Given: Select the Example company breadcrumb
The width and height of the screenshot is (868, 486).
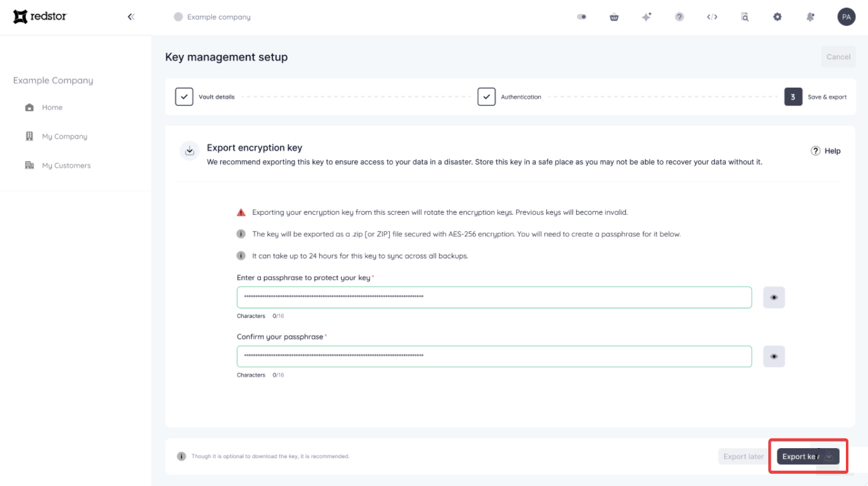Looking at the screenshot, I should click(212, 17).
